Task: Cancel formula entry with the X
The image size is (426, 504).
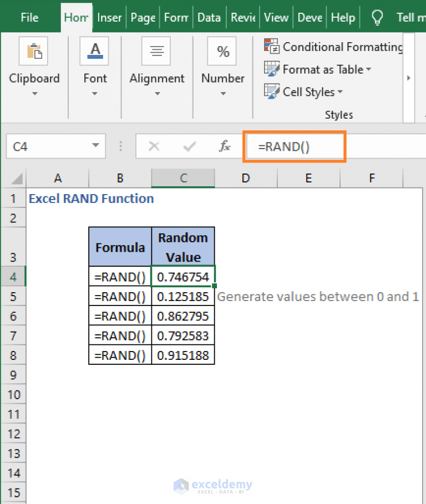Action: click(x=154, y=146)
